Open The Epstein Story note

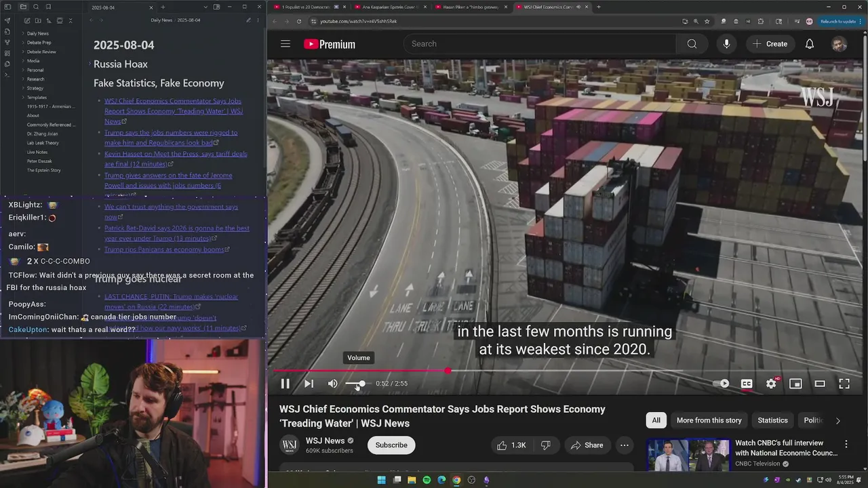[43, 170]
